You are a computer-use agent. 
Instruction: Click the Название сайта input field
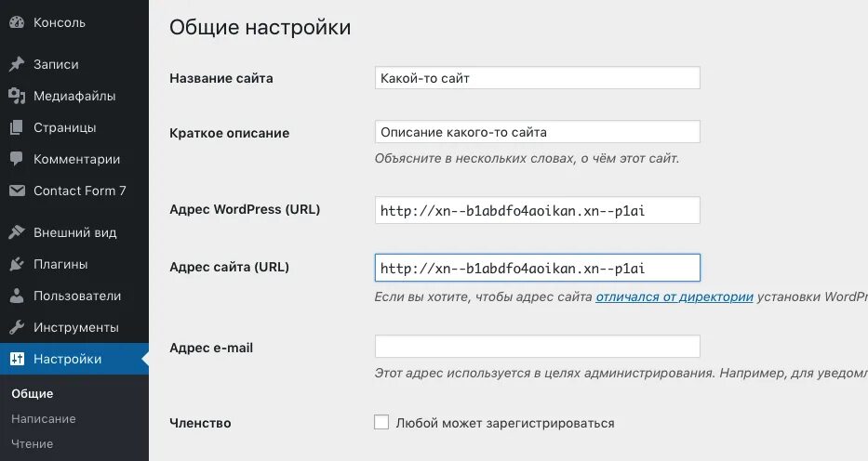(x=537, y=78)
